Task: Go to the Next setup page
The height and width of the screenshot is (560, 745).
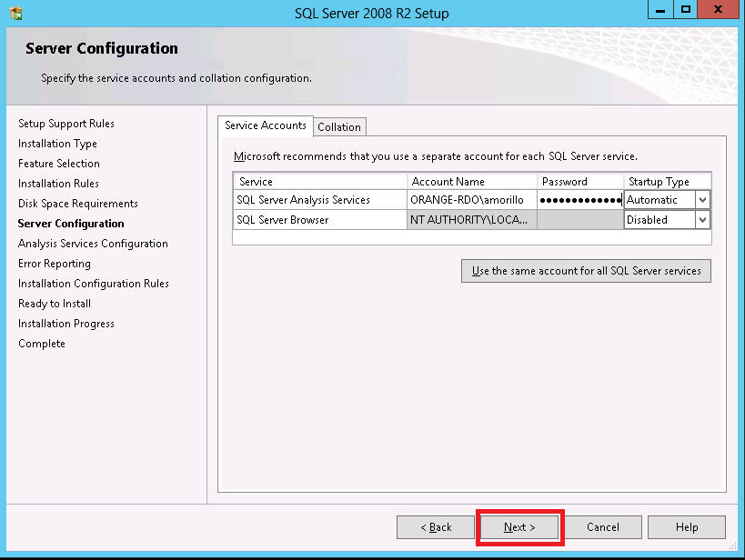Action: 519,527
